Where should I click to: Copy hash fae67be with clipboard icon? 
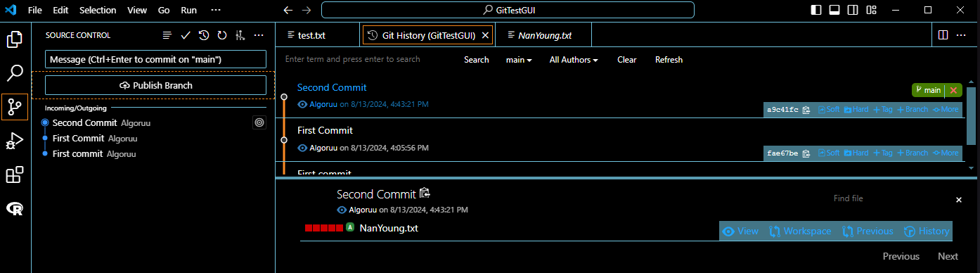pyautogui.click(x=806, y=153)
